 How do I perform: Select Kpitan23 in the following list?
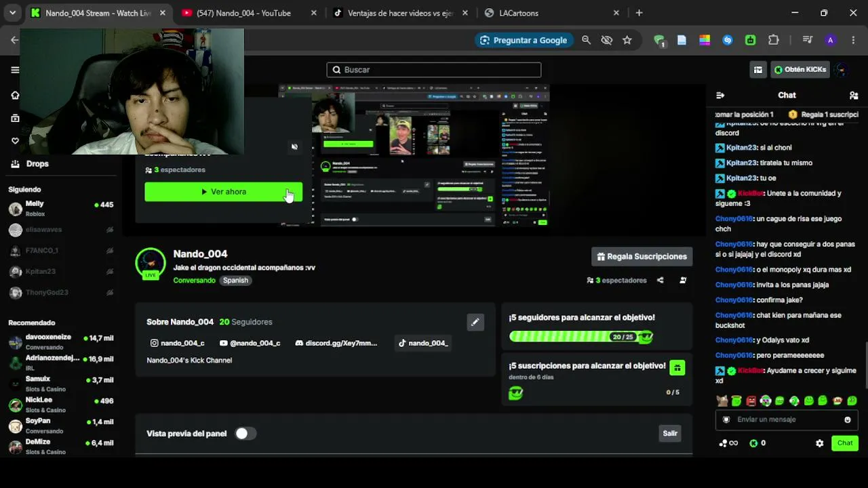pyautogui.click(x=61, y=272)
